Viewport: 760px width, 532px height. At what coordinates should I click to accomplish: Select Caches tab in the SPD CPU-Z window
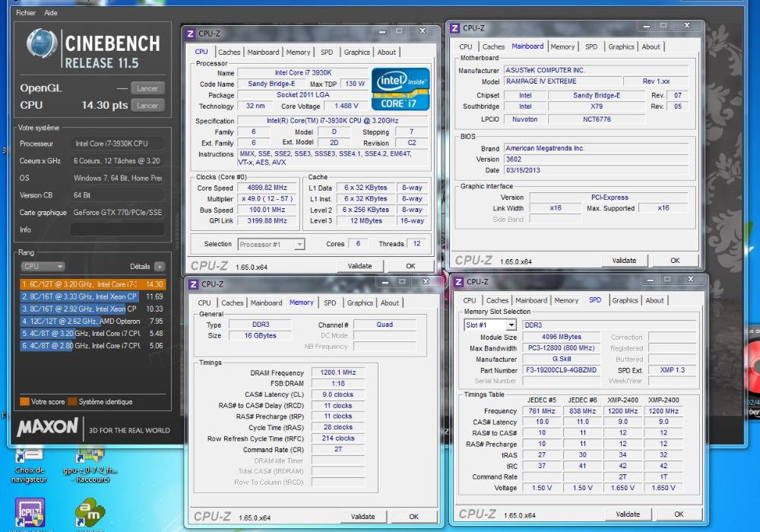click(497, 300)
